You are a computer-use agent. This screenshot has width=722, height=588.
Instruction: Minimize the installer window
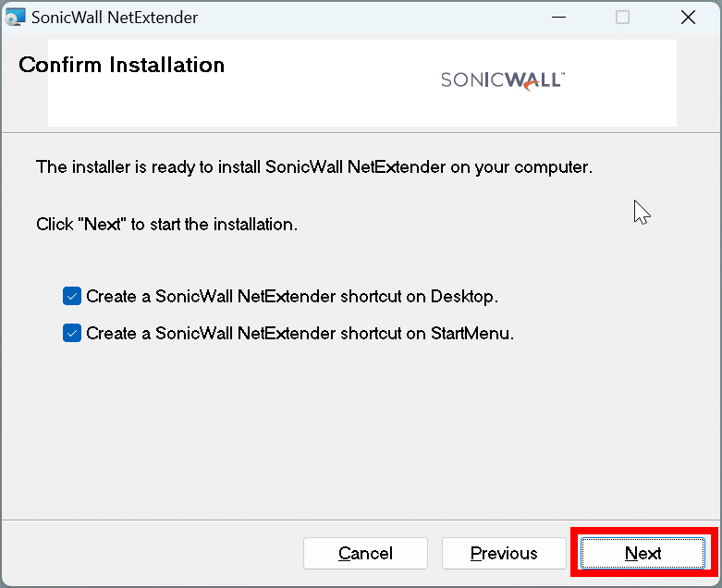(558, 18)
